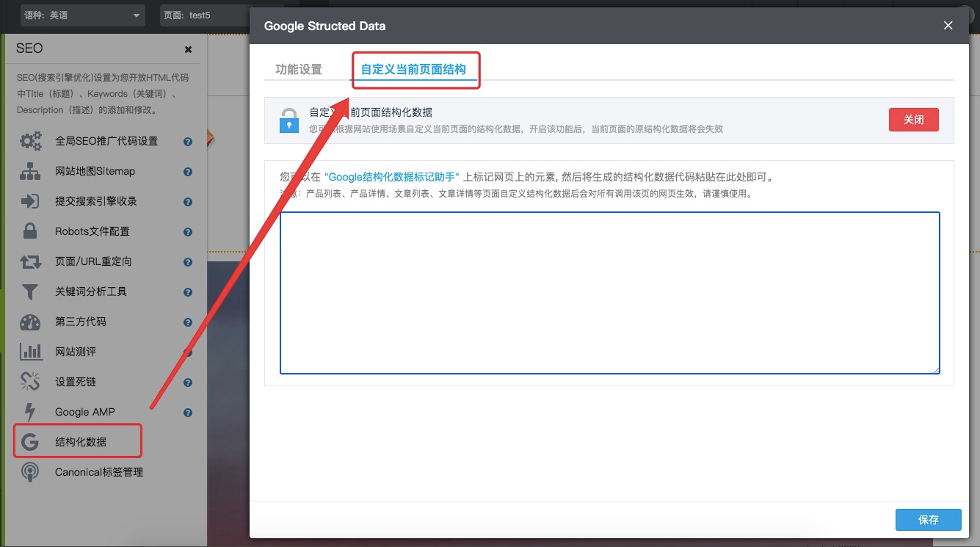
Task: Click the 关键词分析工具 funnel icon
Action: coord(31,291)
